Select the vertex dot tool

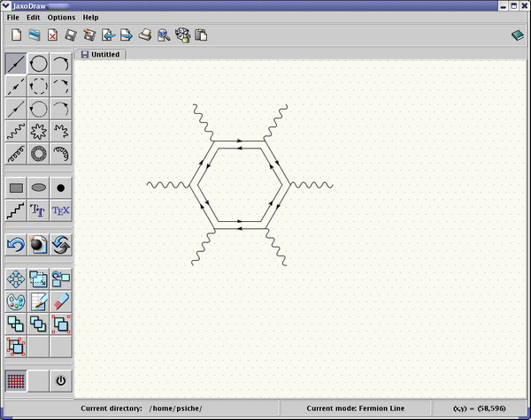[61, 187]
